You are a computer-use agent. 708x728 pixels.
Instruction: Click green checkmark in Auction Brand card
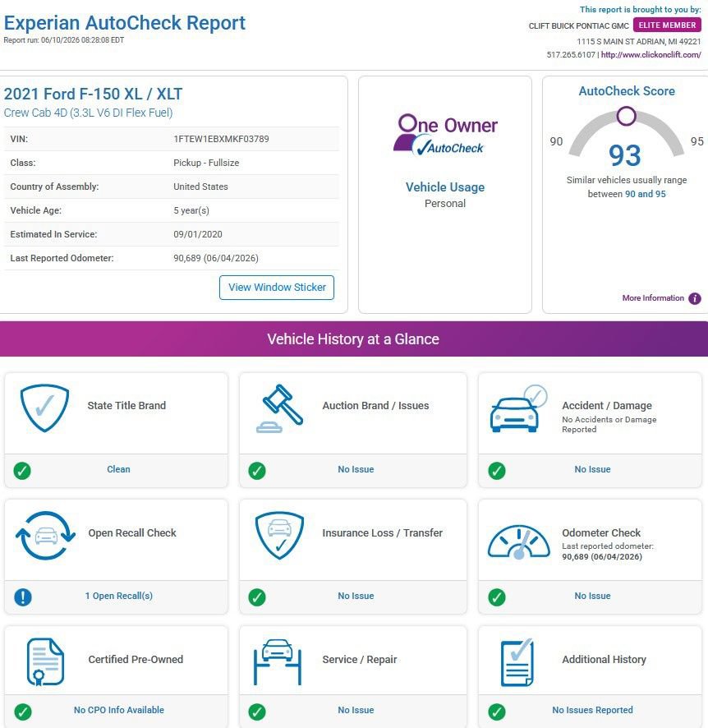257,470
